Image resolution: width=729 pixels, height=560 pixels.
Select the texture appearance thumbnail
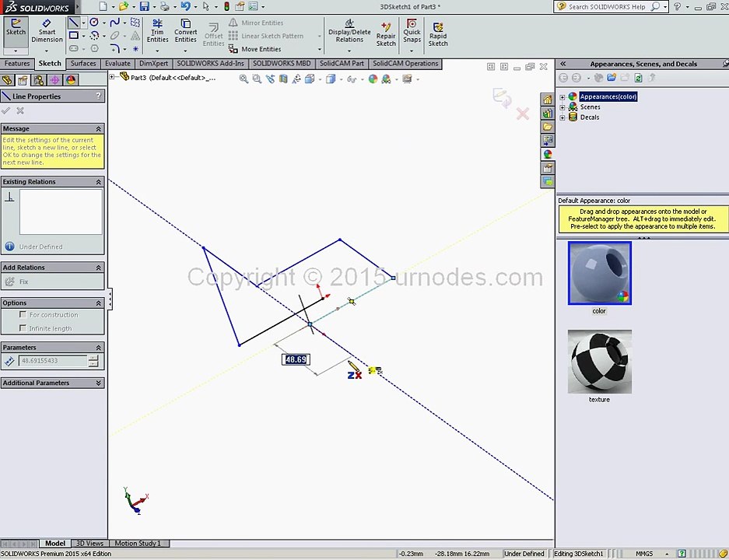click(600, 362)
